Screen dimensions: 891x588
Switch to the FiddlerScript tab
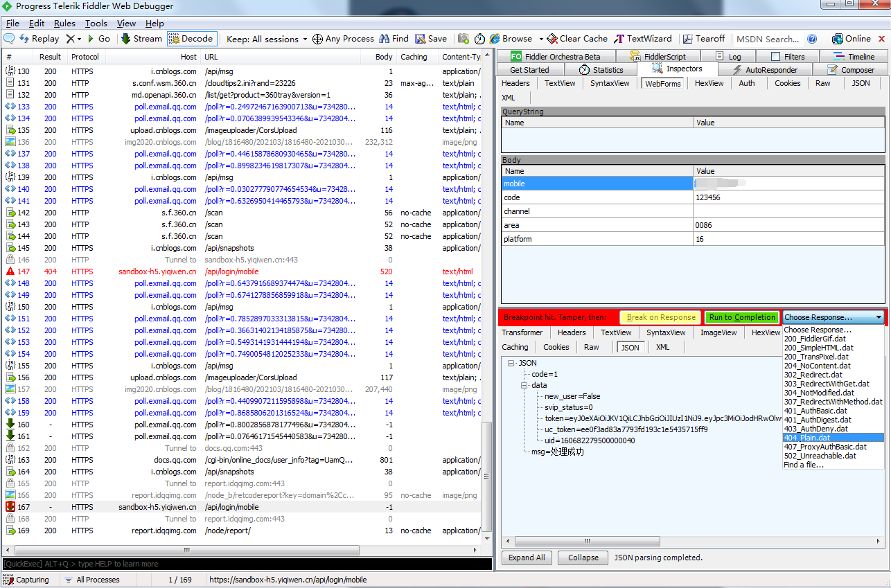tap(658, 57)
